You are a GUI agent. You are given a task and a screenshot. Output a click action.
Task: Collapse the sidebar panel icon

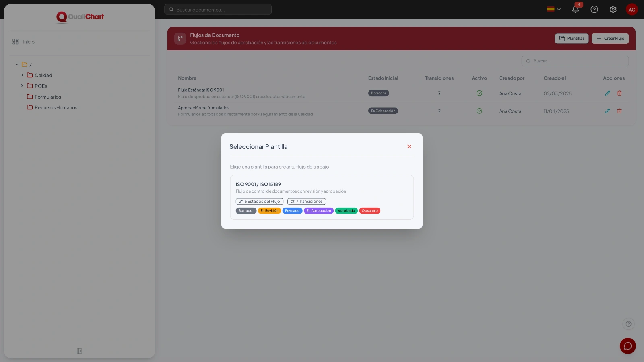(x=80, y=351)
